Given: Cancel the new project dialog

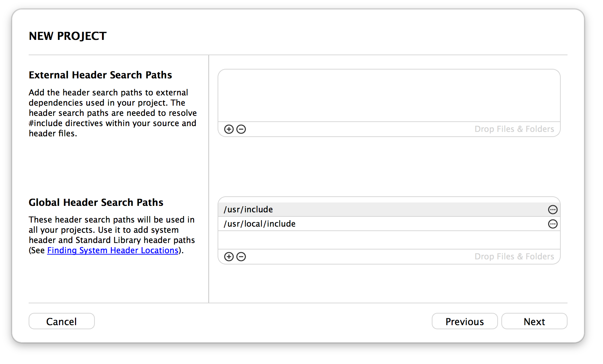Looking at the screenshot, I should coord(62,321).
